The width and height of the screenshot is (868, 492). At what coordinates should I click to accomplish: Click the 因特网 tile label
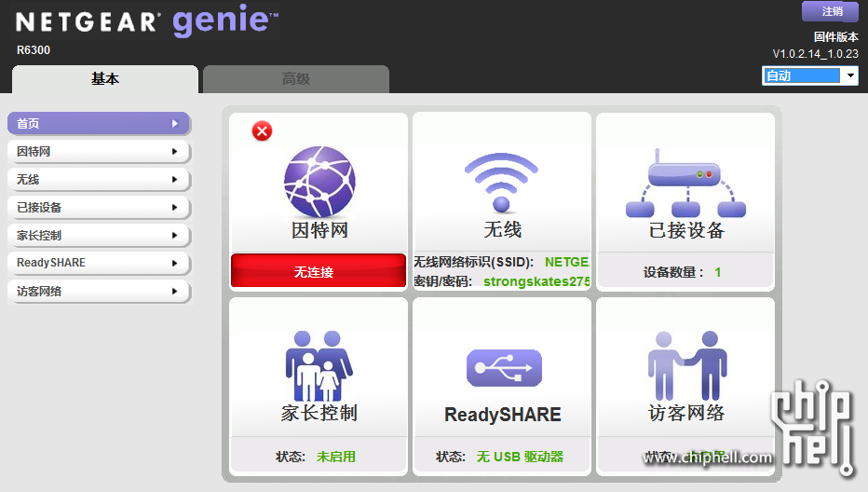(x=320, y=230)
